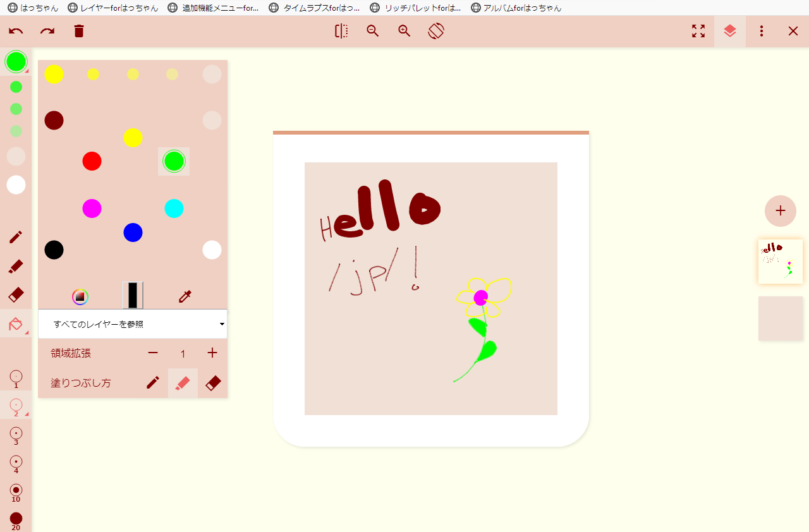Open the アルバムforはっちゃん bookmark
Viewport: 809px width, 532px height.
click(516, 8)
